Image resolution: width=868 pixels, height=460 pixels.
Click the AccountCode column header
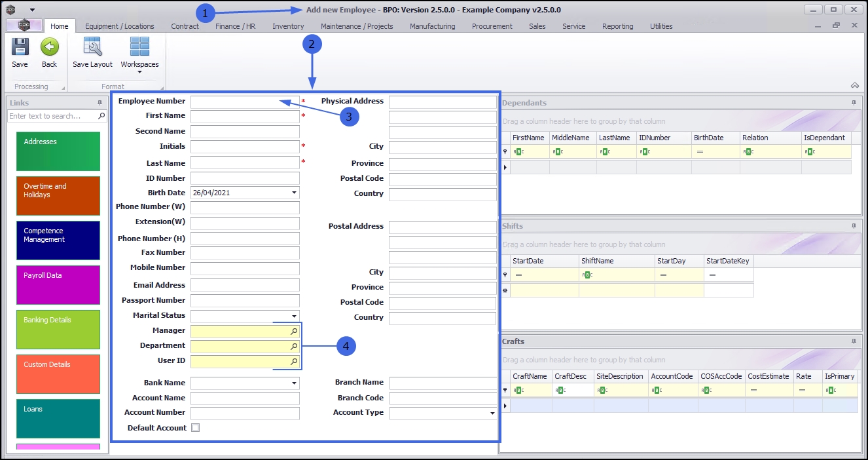(x=673, y=377)
